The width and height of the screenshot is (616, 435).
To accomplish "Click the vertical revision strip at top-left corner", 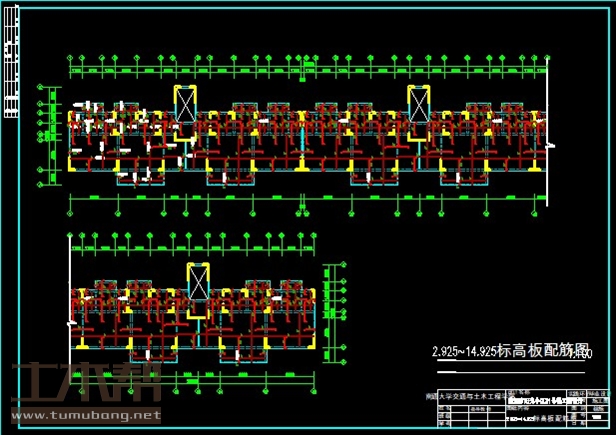I will pos(12,60).
